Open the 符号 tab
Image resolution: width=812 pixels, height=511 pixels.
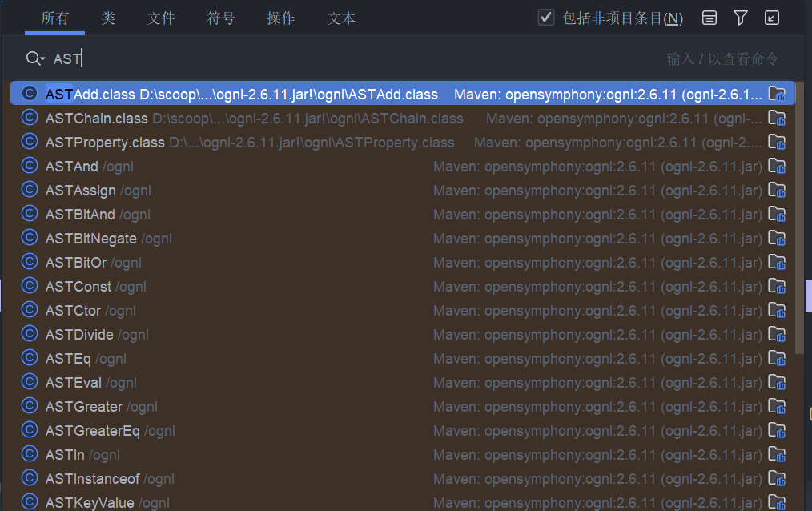tap(221, 18)
